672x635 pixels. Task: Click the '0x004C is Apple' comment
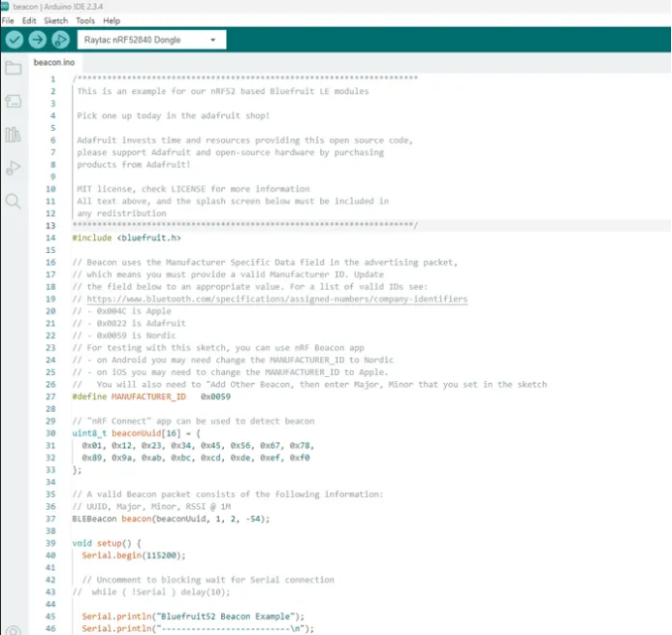122,311
